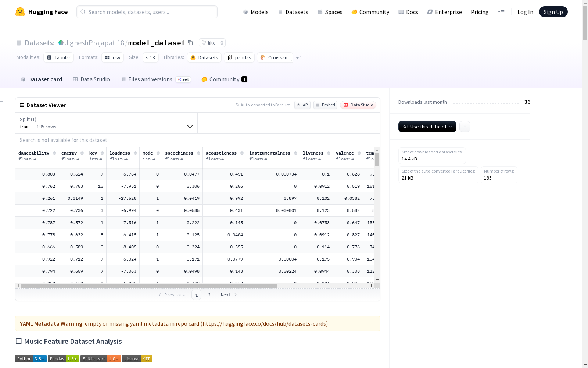Open Spaces in the top navigation
Image resolution: width=588 pixels, height=368 pixels.
pyautogui.click(x=330, y=12)
